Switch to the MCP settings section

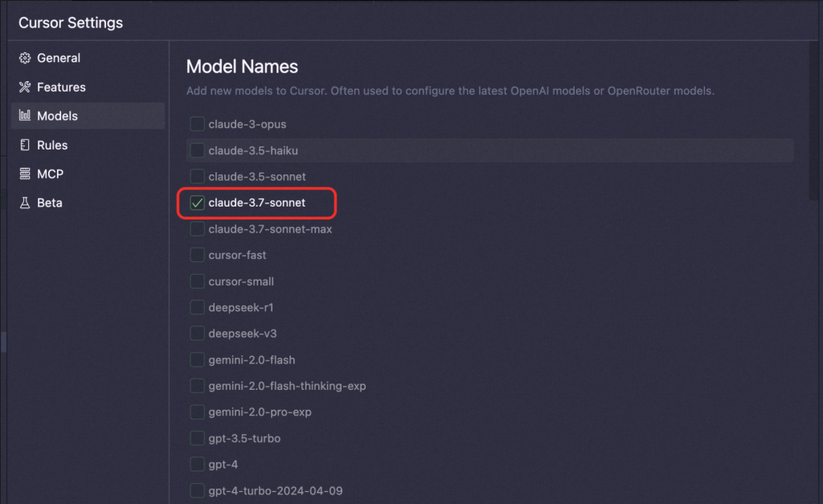click(88, 174)
